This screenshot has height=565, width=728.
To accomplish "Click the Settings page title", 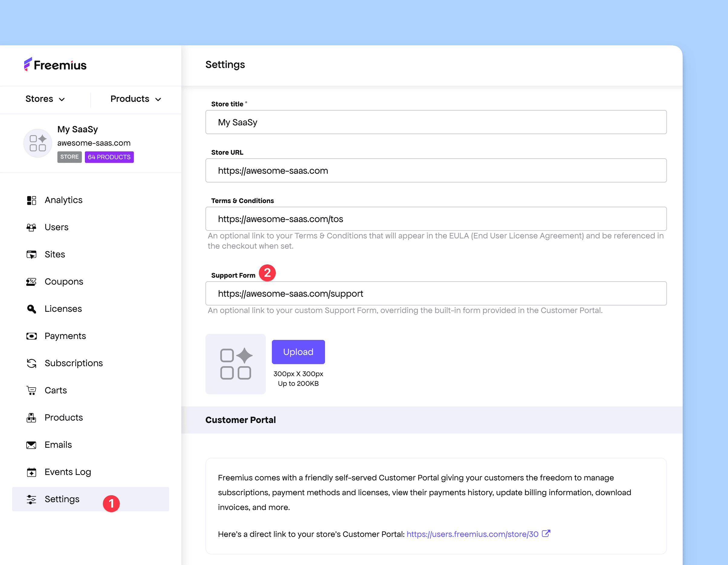I will pos(225,65).
